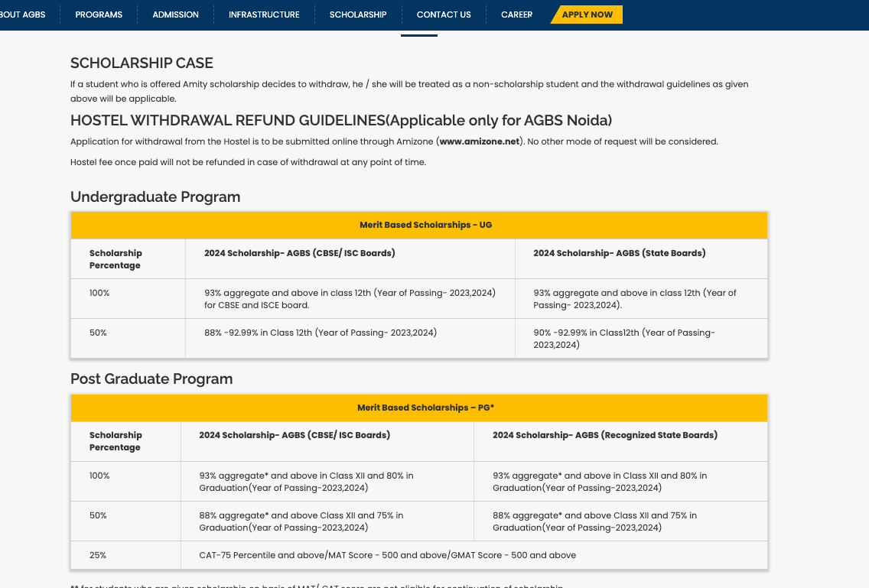Click the Recognized State Boards column header

[604, 435]
